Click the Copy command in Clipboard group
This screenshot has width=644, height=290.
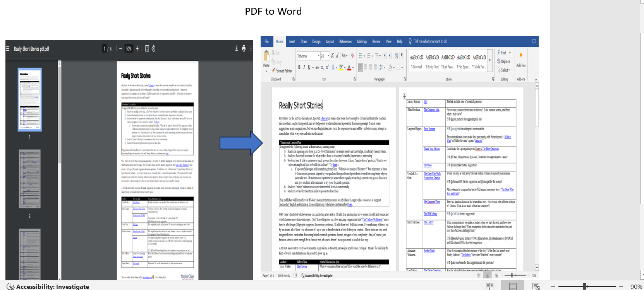click(276, 62)
